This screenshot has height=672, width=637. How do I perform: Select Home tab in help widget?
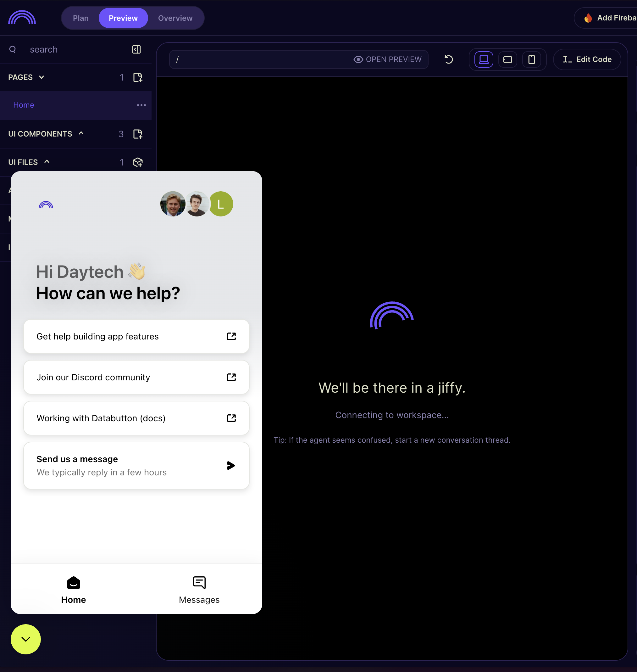coord(73,590)
